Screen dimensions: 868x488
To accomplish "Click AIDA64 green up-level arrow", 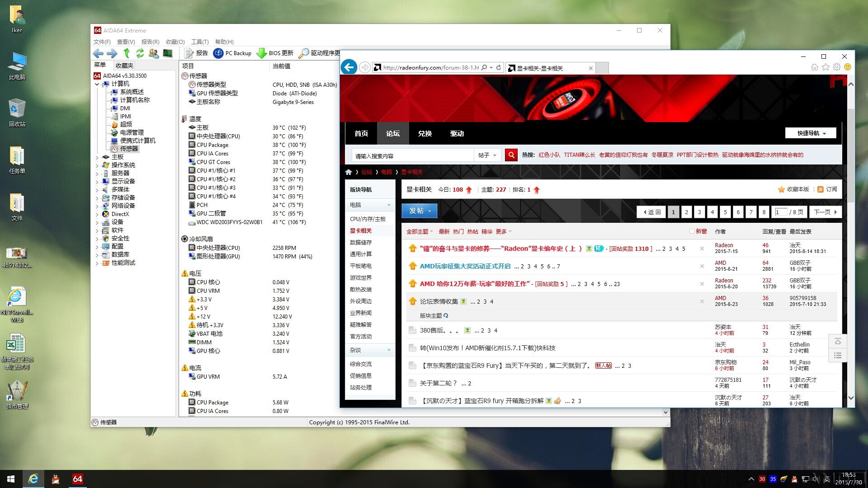I will 127,53.
